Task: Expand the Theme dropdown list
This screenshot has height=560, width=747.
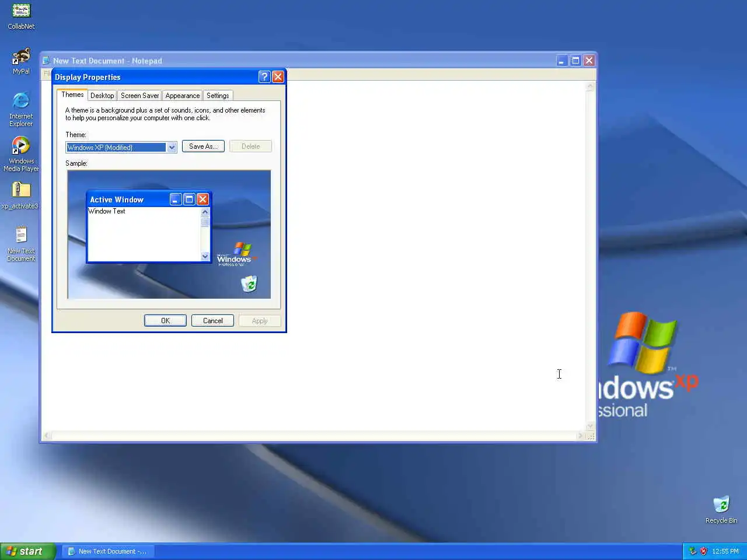Action: [x=172, y=148]
